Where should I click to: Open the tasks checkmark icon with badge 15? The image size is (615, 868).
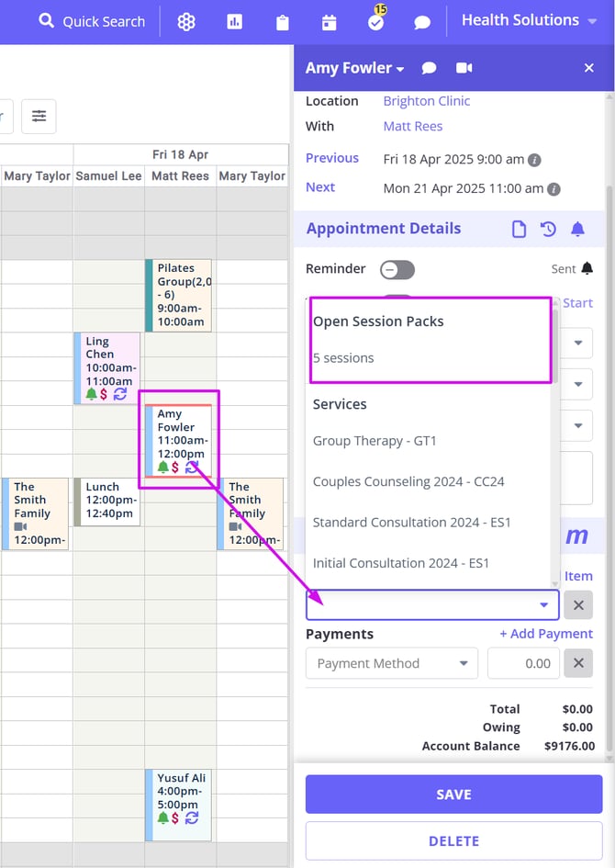[375, 22]
